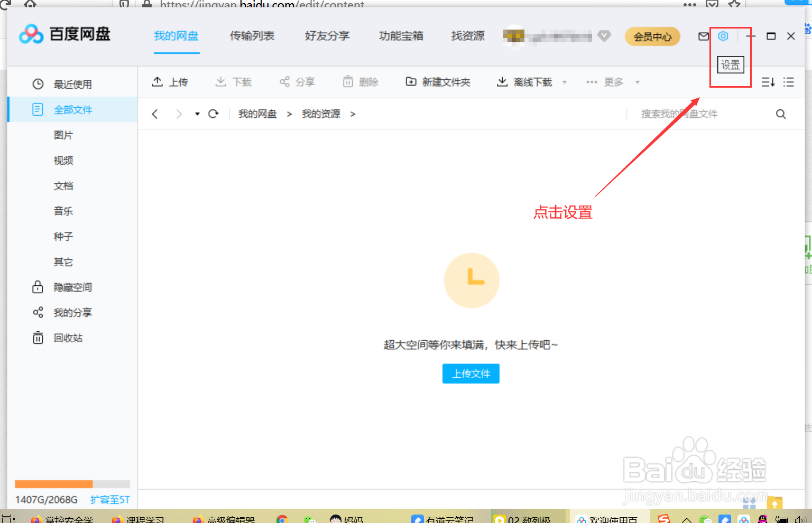Open the 找资源 tab
The image size is (812, 523).
pyautogui.click(x=468, y=36)
